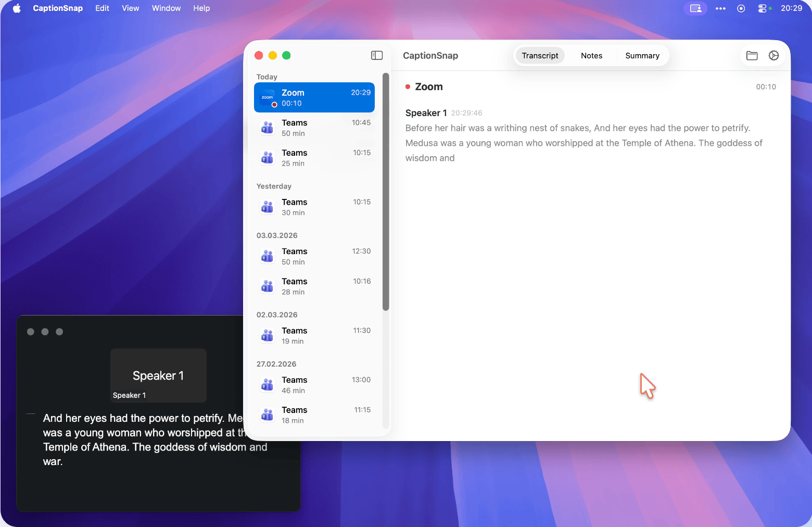Open the settings gear in CaptionSnap
Viewport: 812px width, 527px height.
pyautogui.click(x=774, y=55)
